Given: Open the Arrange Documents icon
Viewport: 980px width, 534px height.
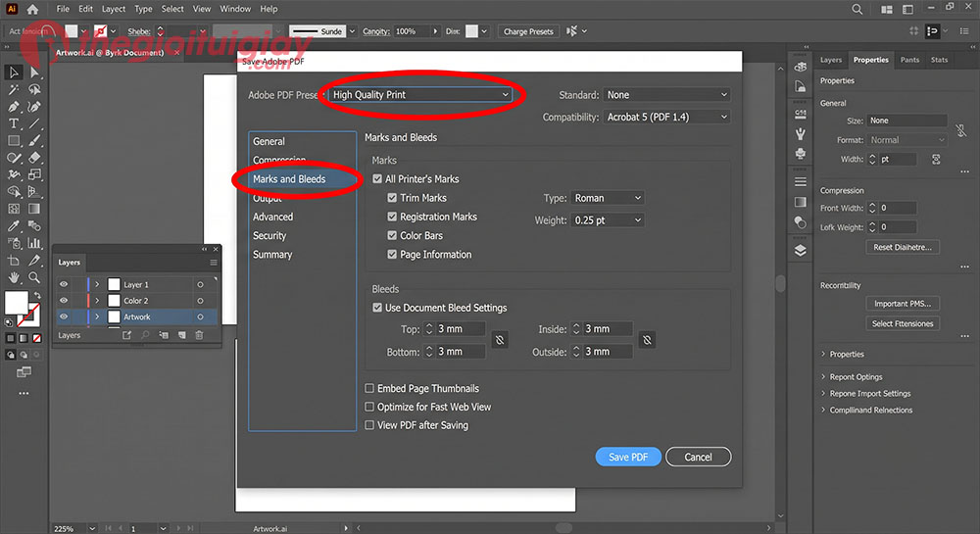Looking at the screenshot, I should pyautogui.click(x=886, y=9).
